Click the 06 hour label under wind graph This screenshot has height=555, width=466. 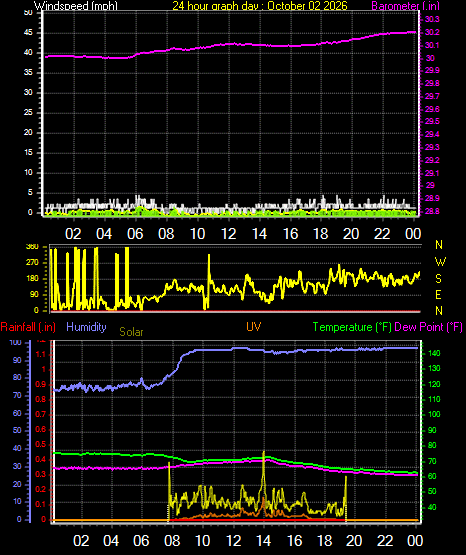[135, 234]
